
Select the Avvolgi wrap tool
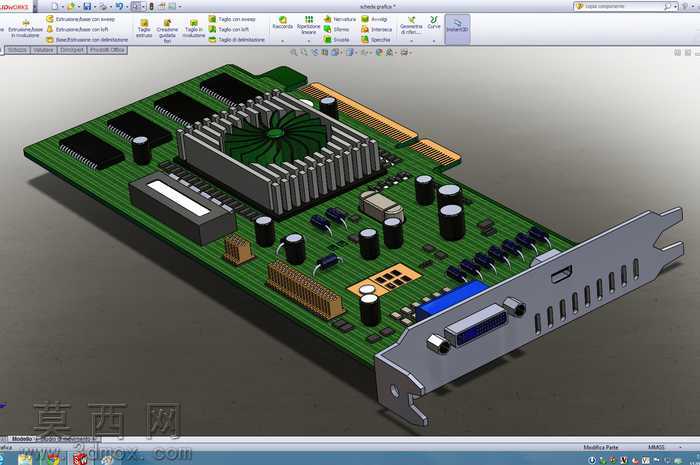tap(374, 19)
